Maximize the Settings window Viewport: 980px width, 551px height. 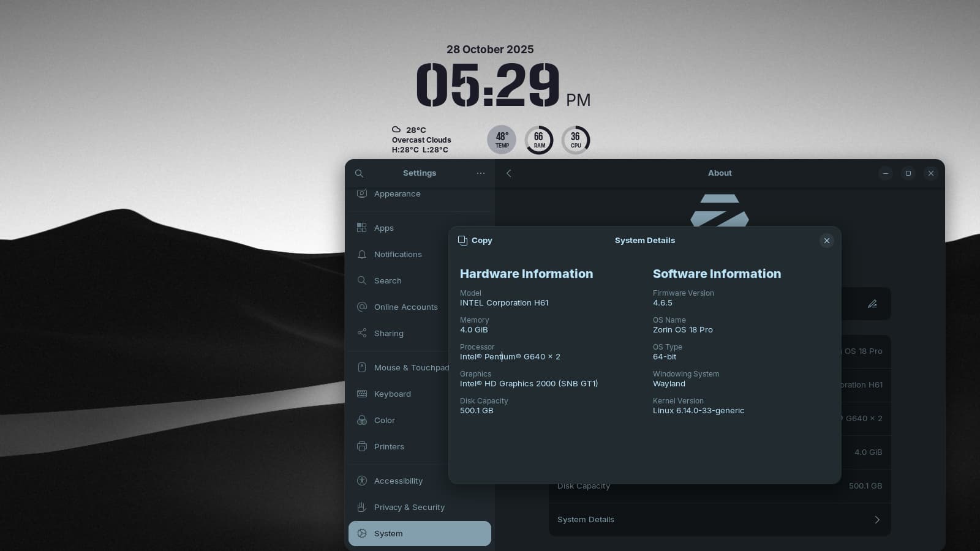(x=908, y=173)
